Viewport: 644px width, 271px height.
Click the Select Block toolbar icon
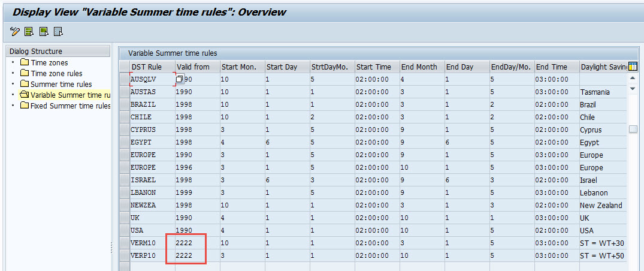point(44,32)
